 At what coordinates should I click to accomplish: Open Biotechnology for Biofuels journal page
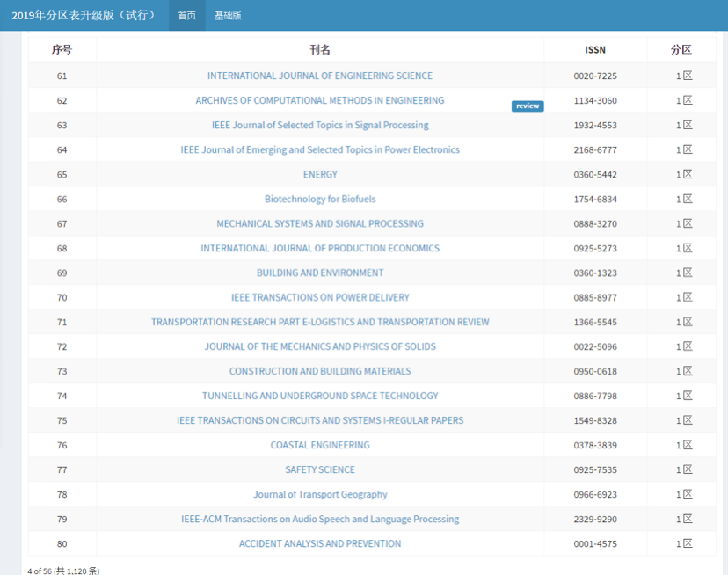[x=320, y=199]
